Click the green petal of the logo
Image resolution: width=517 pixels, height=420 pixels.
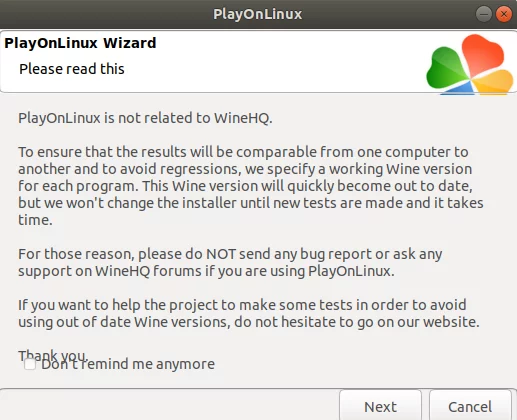pos(446,68)
